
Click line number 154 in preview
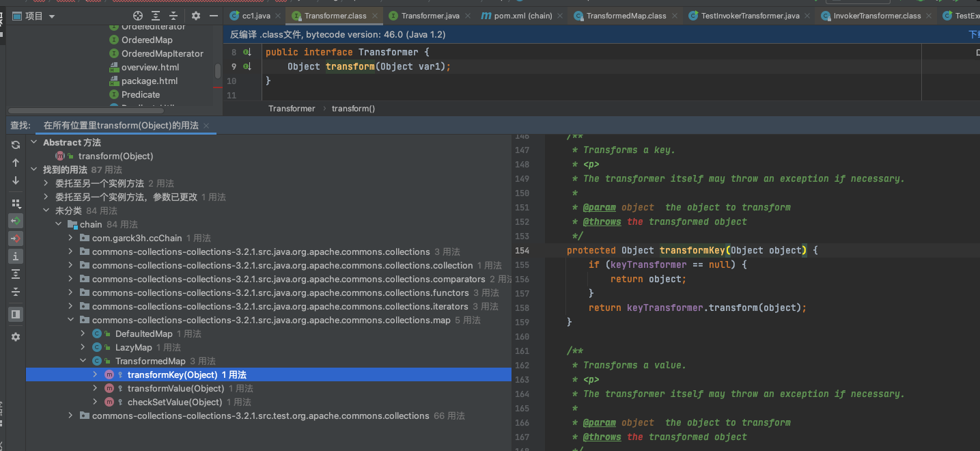tap(522, 250)
